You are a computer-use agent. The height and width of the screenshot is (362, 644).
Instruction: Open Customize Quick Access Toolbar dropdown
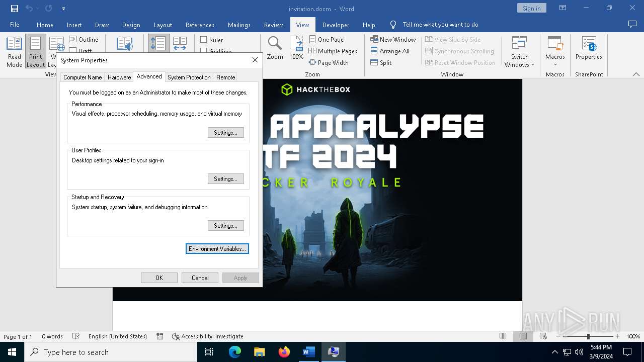(x=63, y=9)
